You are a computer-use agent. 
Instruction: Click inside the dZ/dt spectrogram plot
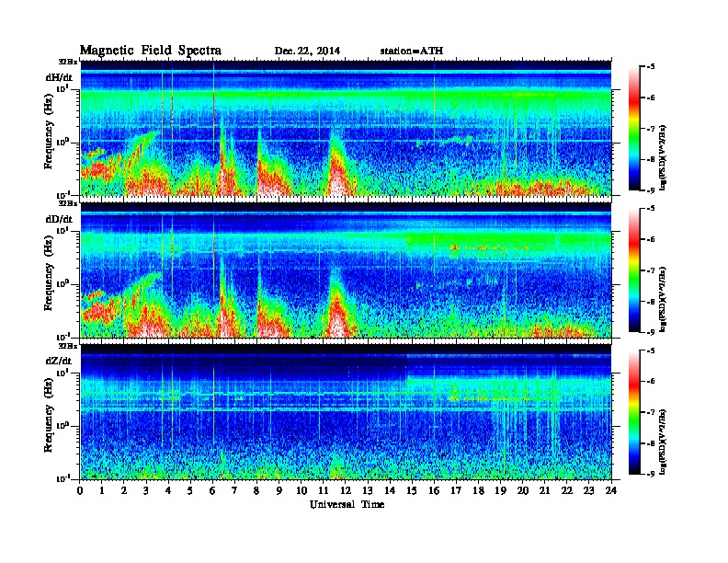(346, 412)
